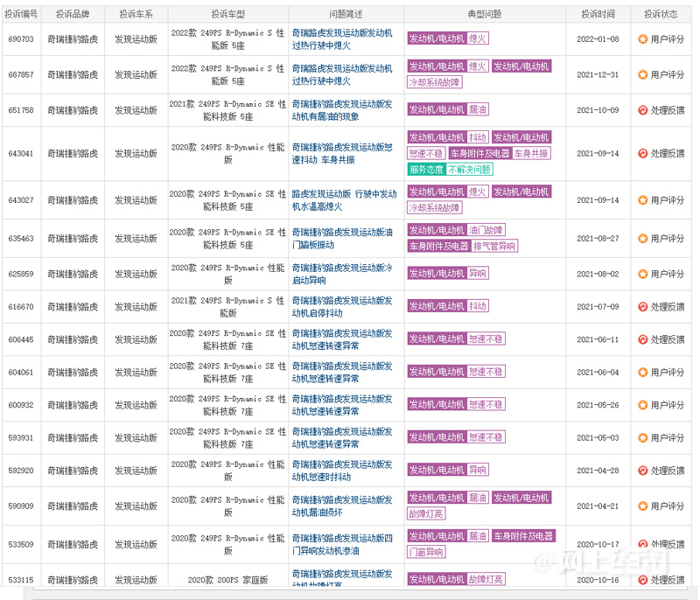
Task: Open the 怠速抖动 车身共振 complaint link
Action: [342, 153]
